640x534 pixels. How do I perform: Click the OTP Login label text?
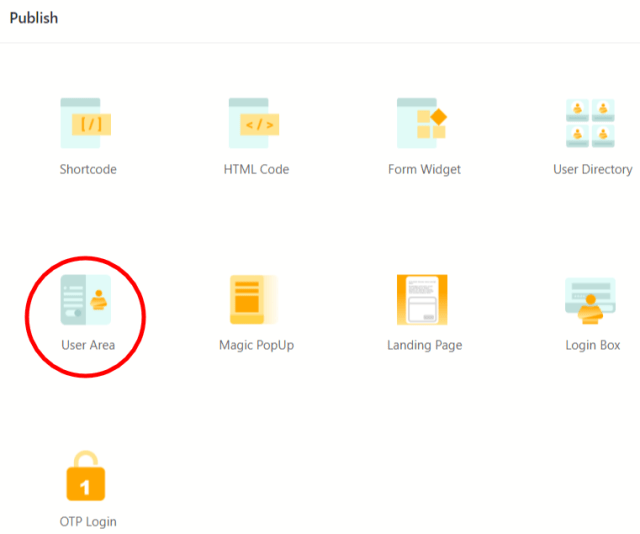(x=88, y=522)
